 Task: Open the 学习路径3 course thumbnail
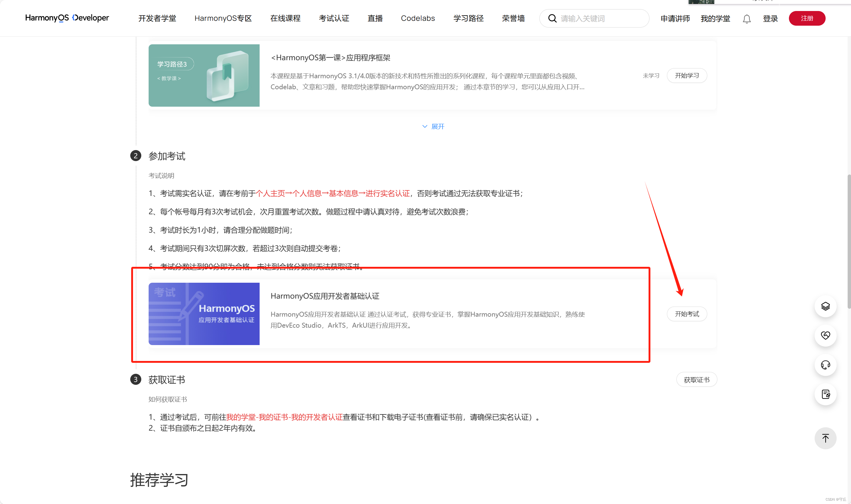[204, 75]
